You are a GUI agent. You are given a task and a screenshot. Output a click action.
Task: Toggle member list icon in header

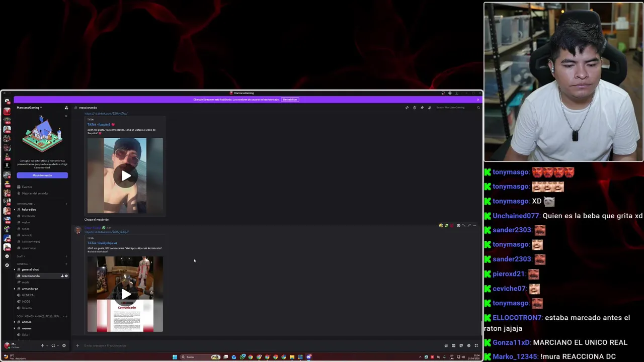coord(430,108)
